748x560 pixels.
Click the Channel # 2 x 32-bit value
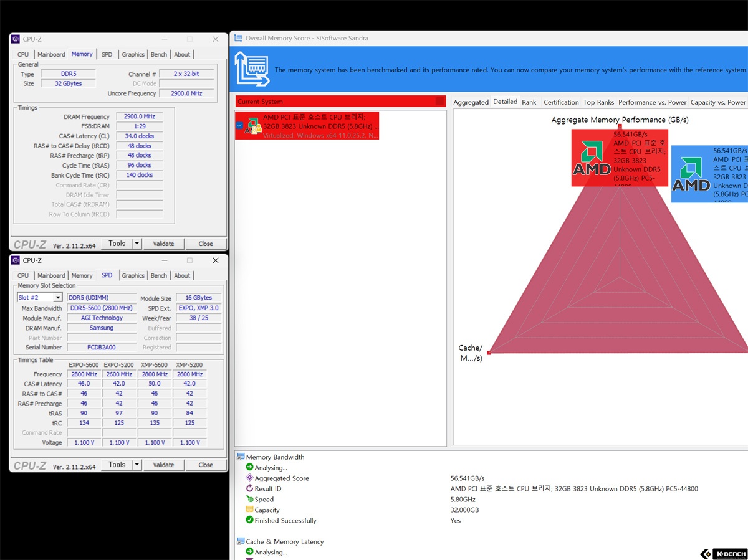click(x=187, y=74)
